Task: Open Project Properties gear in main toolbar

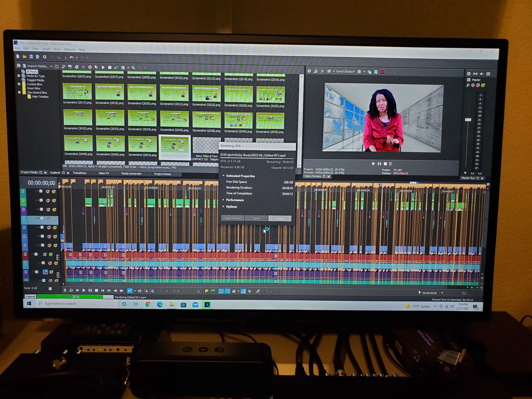Action: 45,57
